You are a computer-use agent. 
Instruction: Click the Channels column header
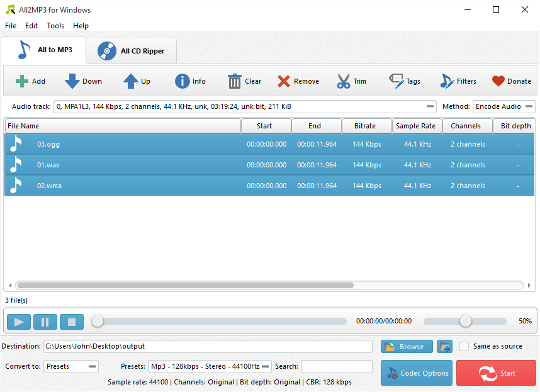pos(468,126)
